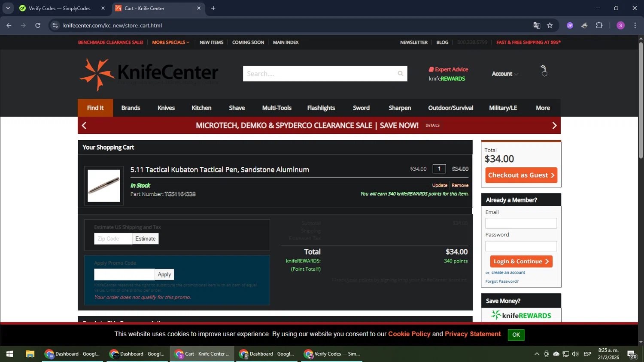This screenshot has width=644, height=362.
Task: Expand the More Specials dropdown
Action: (x=170, y=42)
